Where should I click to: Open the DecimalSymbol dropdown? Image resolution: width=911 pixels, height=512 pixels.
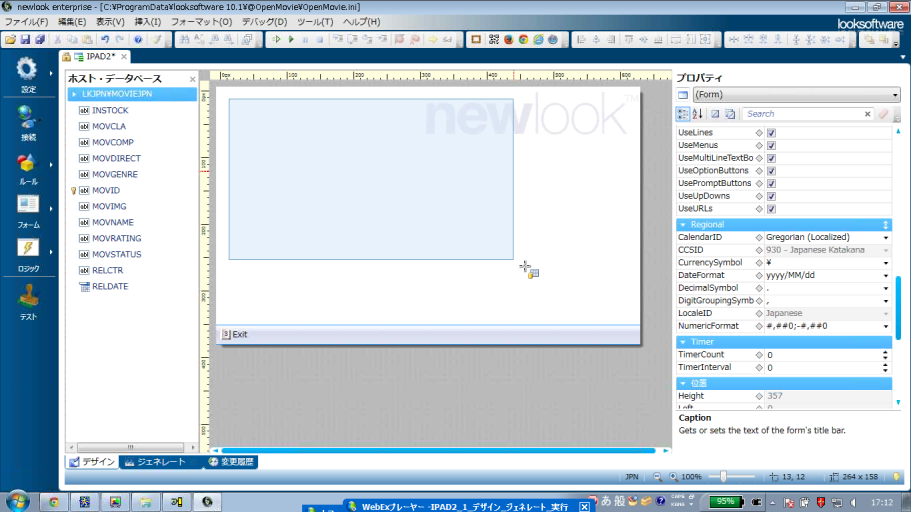(x=885, y=288)
